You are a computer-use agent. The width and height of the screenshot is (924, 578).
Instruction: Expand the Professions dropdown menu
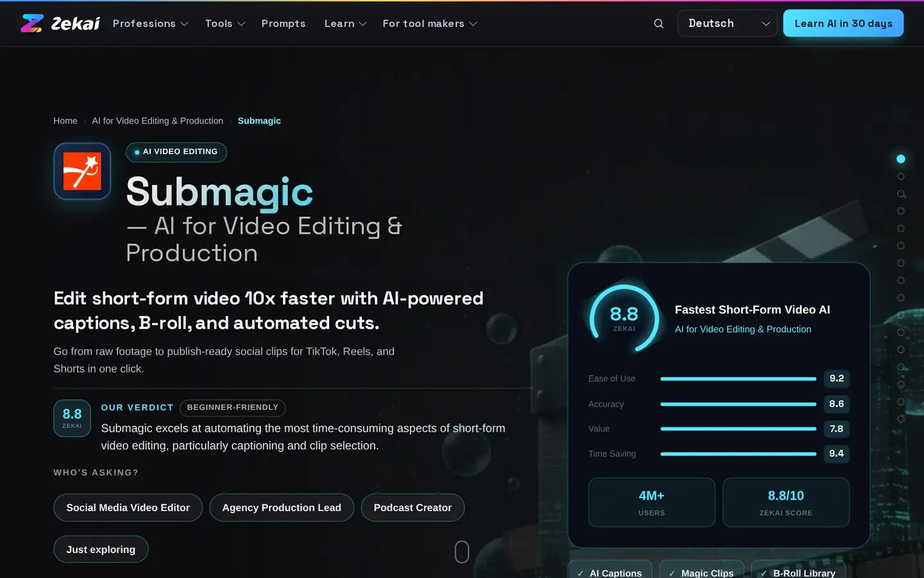tap(150, 23)
